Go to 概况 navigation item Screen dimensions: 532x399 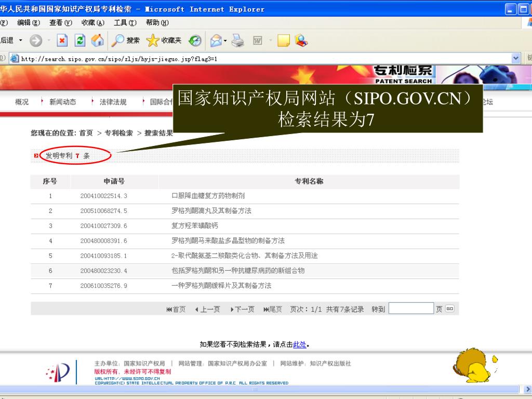(22, 102)
